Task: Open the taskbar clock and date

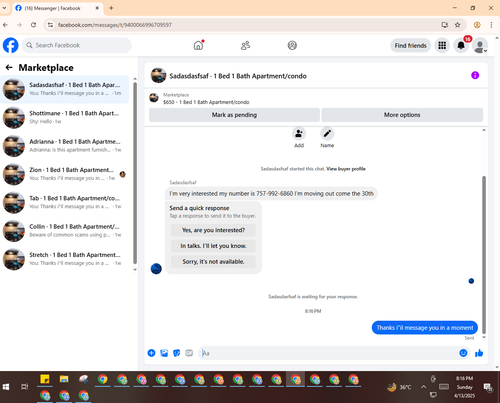Action: click(464, 387)
